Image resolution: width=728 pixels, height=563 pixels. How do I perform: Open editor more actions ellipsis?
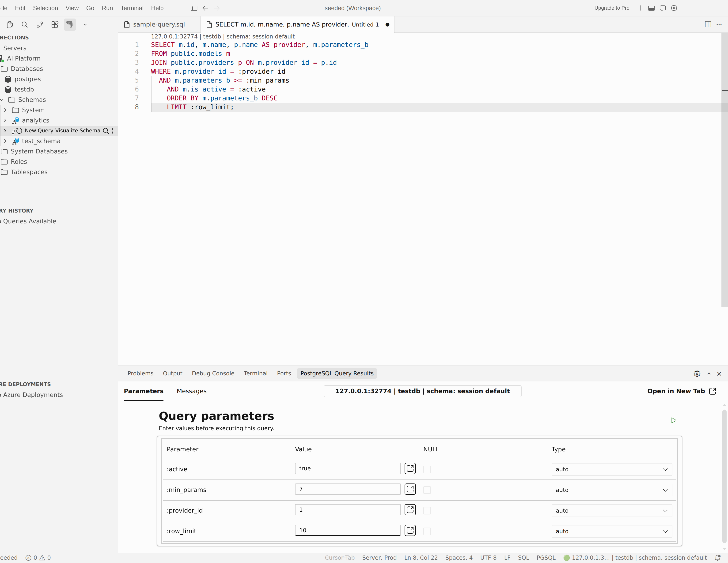point(719,24)
